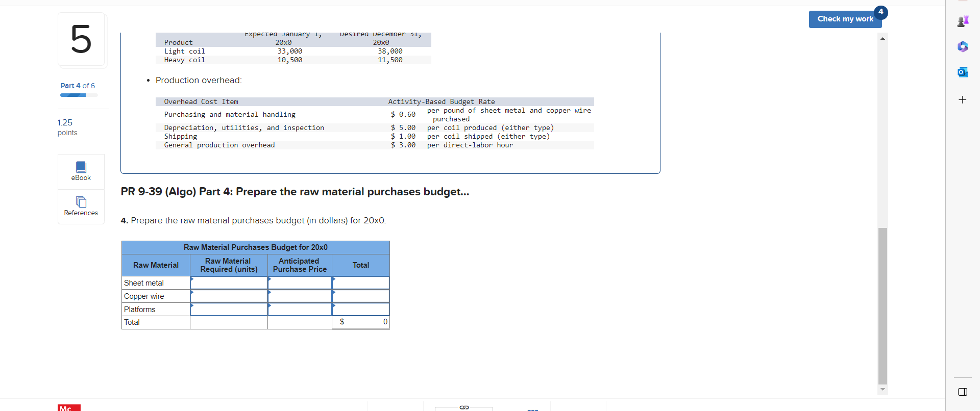The image size is (980, 411).
Task: Click the question number 5 box
Action: tap(81, 39)
